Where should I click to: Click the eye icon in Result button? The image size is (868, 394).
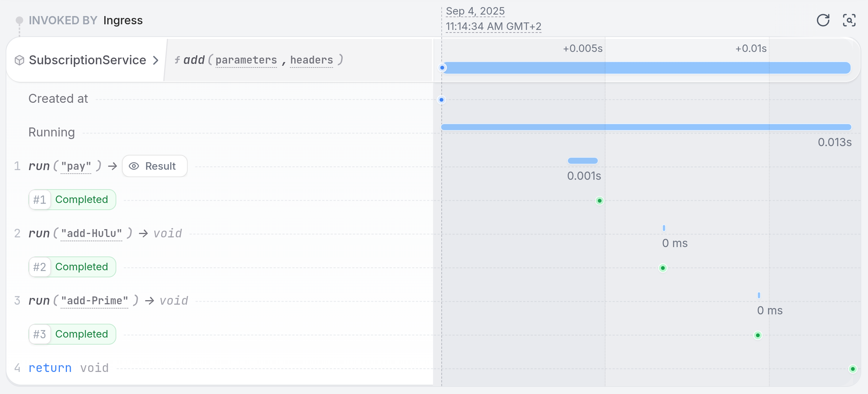134,166
